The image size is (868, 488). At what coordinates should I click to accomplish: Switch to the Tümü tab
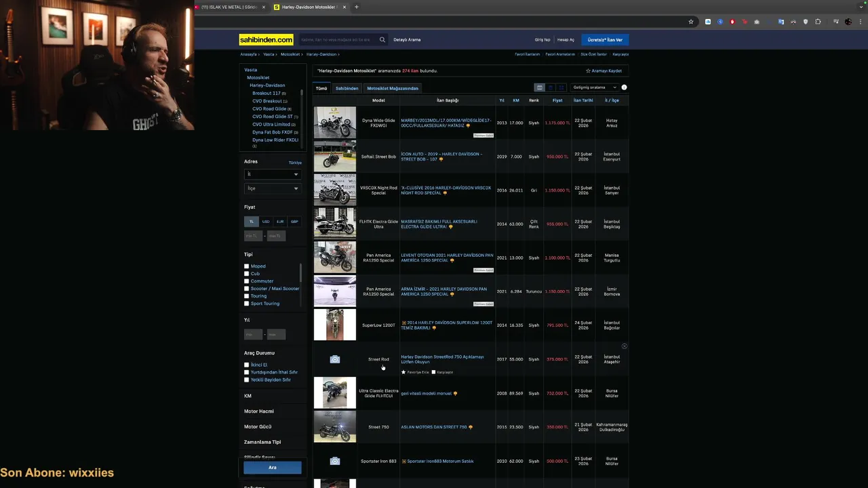click(x=321, y=88)
